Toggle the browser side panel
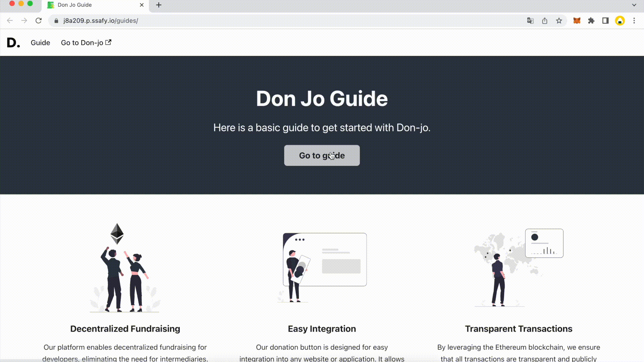Image resolution: width=644 pixels, height=362 pixels. point(605,20)
